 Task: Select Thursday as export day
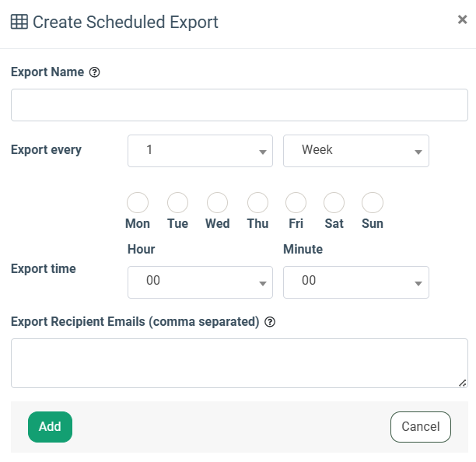click(257, 203)
